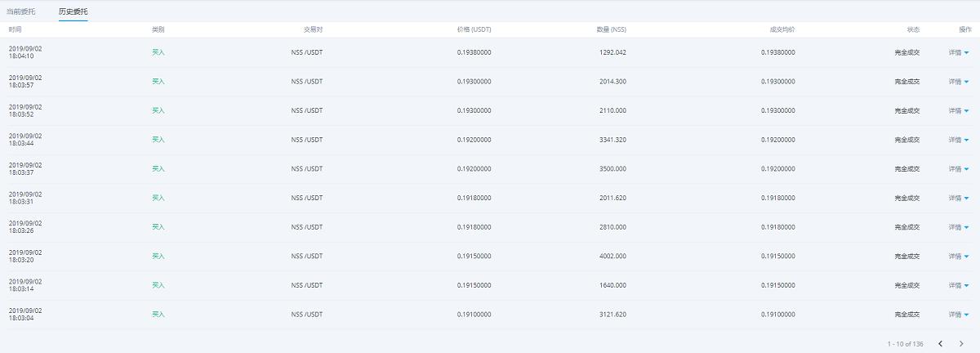Click NSS /USDT pair in 18:03:14 row
Image resolution: width=980 pixels, height=353 pixels.
point(307,285)
